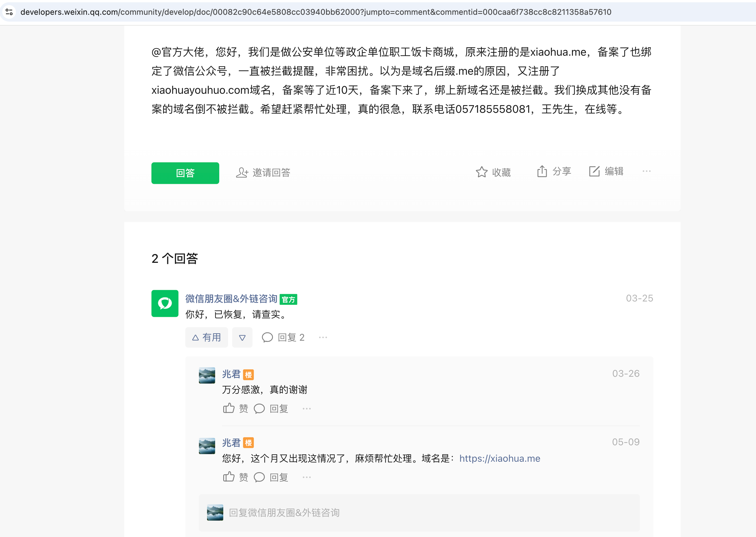Click 回复 bubble on 万分感激 comment
Screen dimensions: 756x537
point(259,409)
